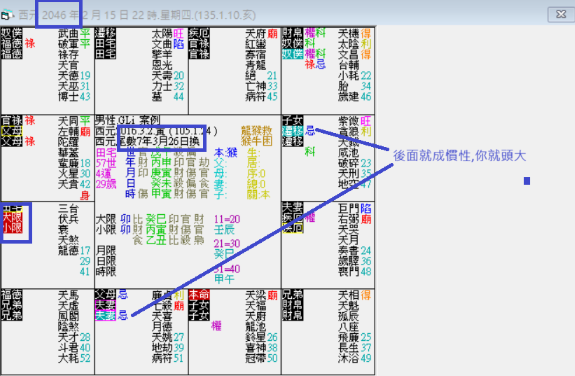Click the 本:猴 zodiac label
This screenshot has height=376, width=575.
225,152
